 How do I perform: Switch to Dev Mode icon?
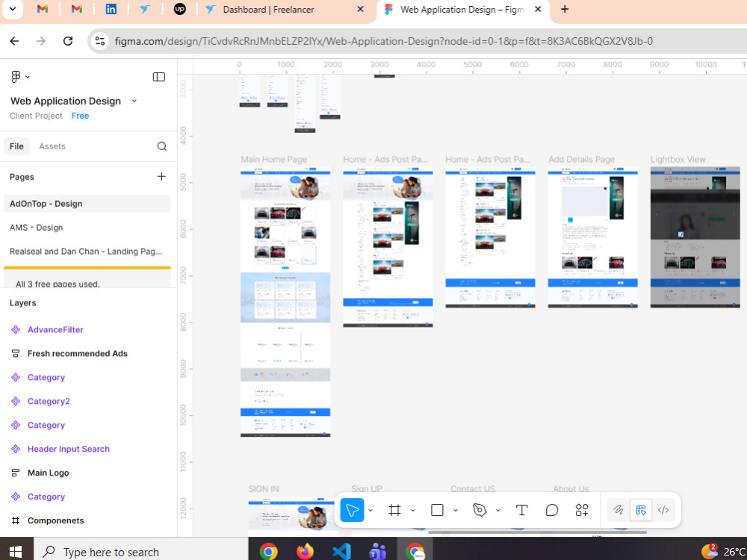click(x=663, y=510)
